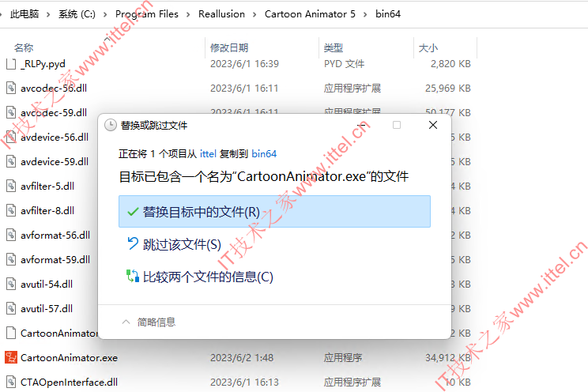Select file _RLPy.pyd
The image size is (588, 392).
43,64
